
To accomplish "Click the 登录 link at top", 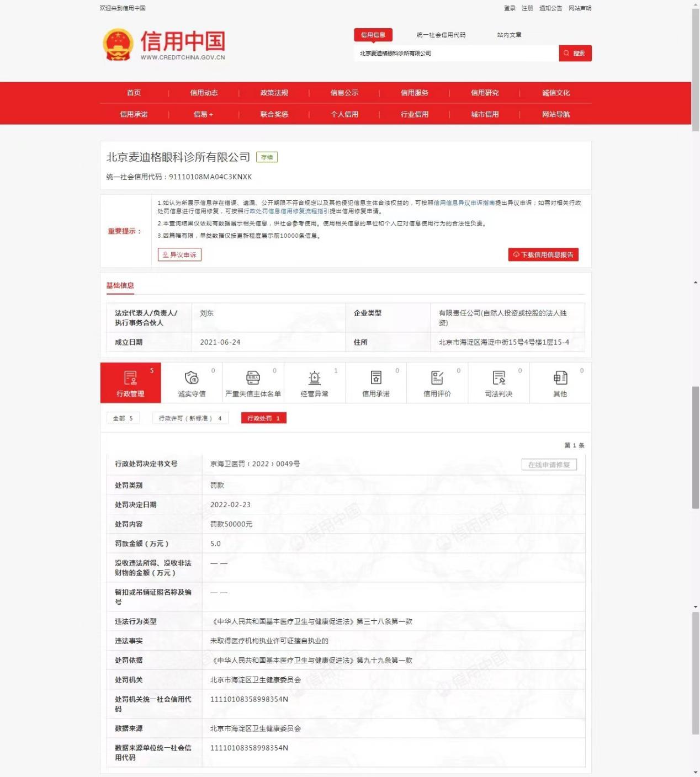I will [x=510, y=8].
